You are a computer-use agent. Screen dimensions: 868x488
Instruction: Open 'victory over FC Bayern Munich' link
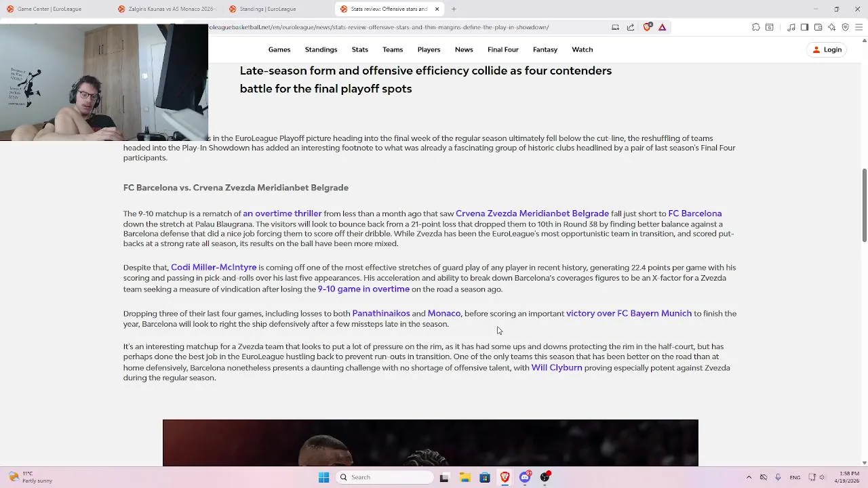(x=629, y=313)
